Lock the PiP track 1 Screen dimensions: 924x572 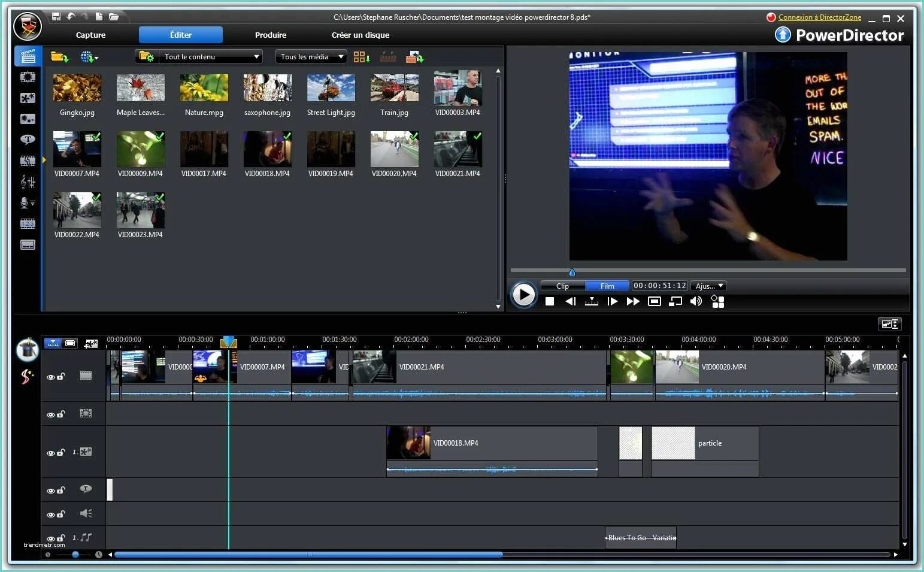click(60, 452)
